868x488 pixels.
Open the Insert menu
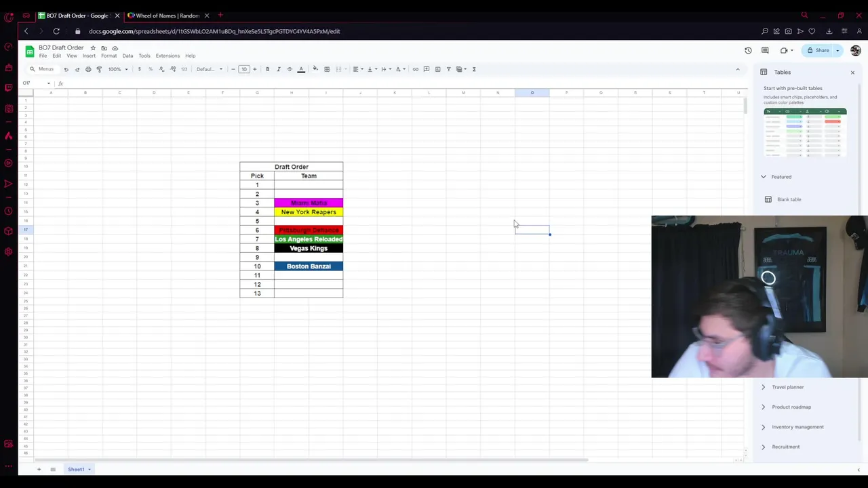[x=89, y=56]
